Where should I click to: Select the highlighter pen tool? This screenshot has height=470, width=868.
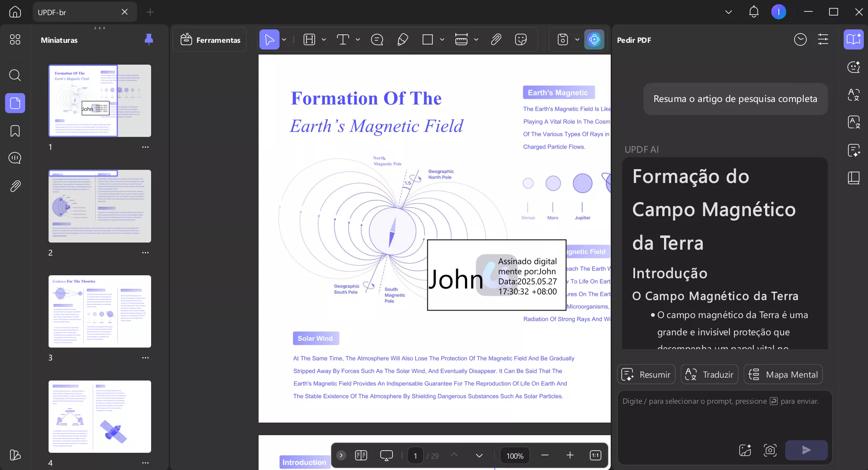(x=403, y=40)
